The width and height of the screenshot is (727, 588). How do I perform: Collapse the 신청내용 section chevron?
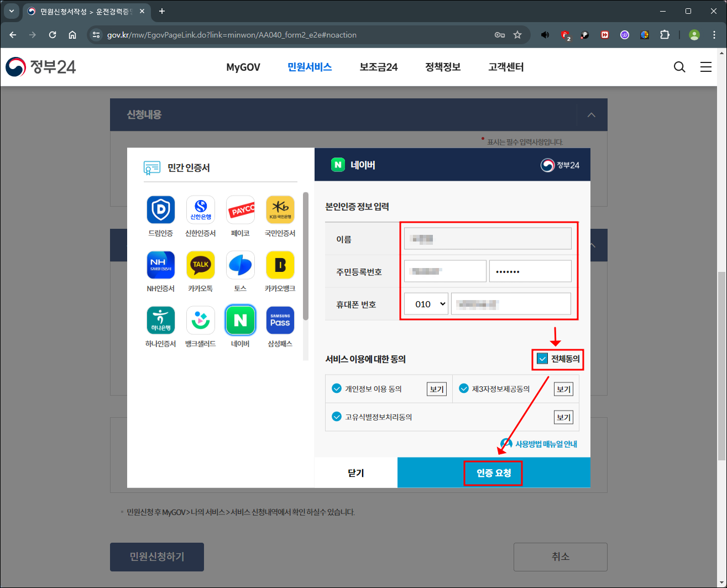[x=592, y=115]
